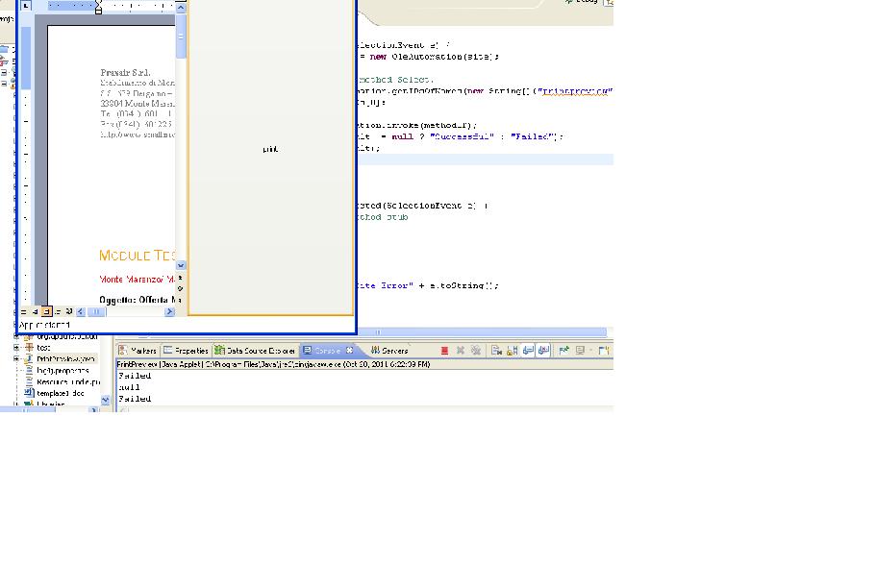The image size is (876, 588).
Task: Click the PrintPreview Java Applet launch label
Action: coord(273,364)
